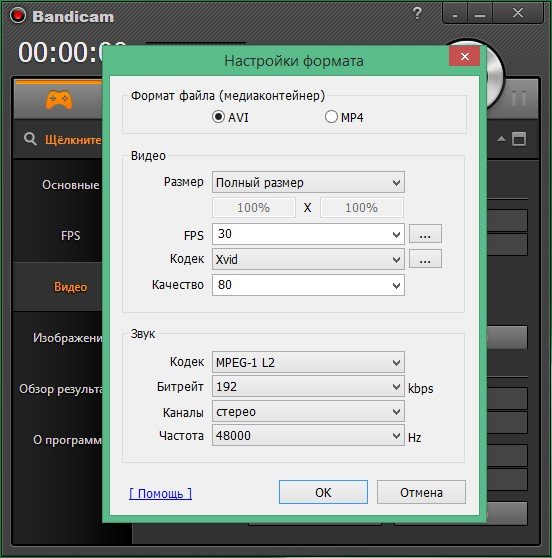The width and height of the screenshot is (552, 558).
Task: Click the Отмена cancel button
Action: point(421,492)
